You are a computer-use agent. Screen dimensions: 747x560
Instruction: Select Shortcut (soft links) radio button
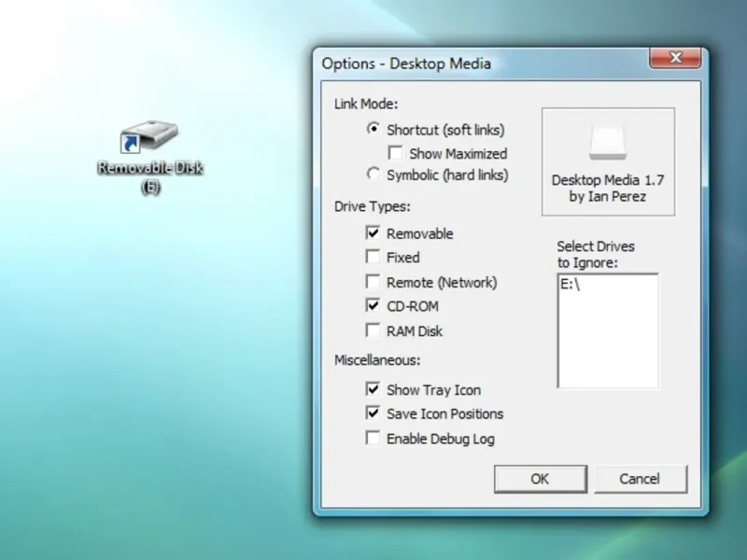[x=373, y=129]
